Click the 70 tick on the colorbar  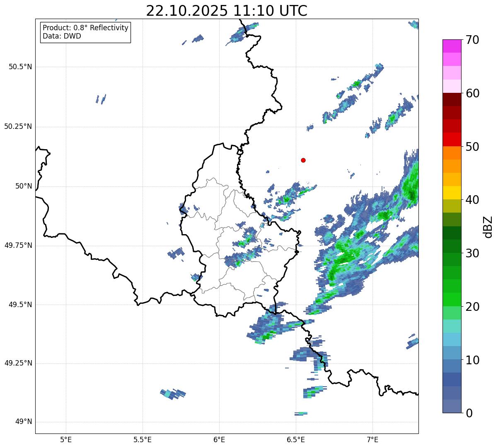click(x=472, y=40)
